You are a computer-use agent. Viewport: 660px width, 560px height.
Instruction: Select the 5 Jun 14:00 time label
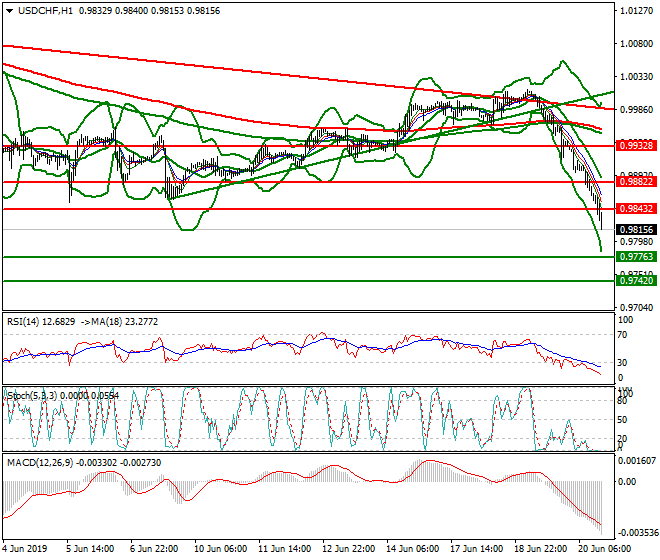click(90, 549)
